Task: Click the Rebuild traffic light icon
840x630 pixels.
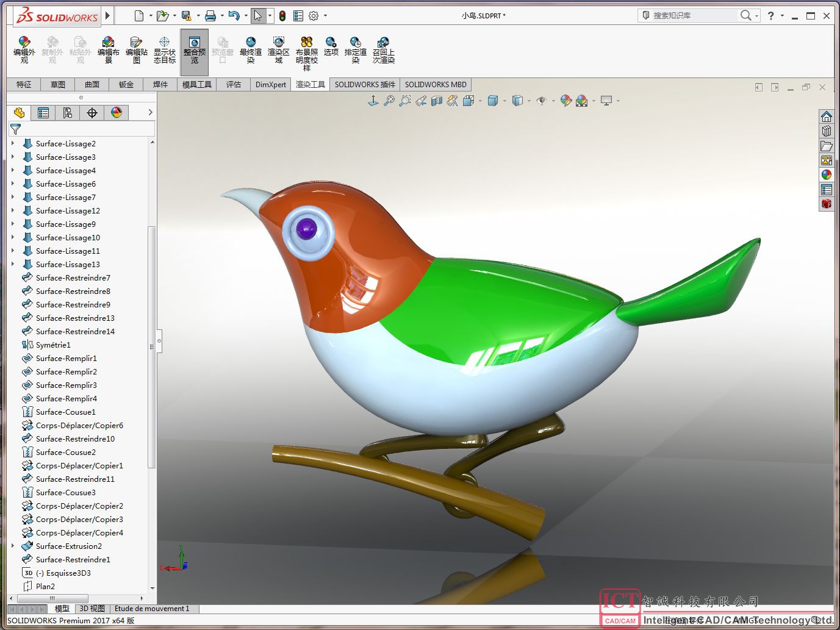Action: pyautogui.click(x=282, y=16)
